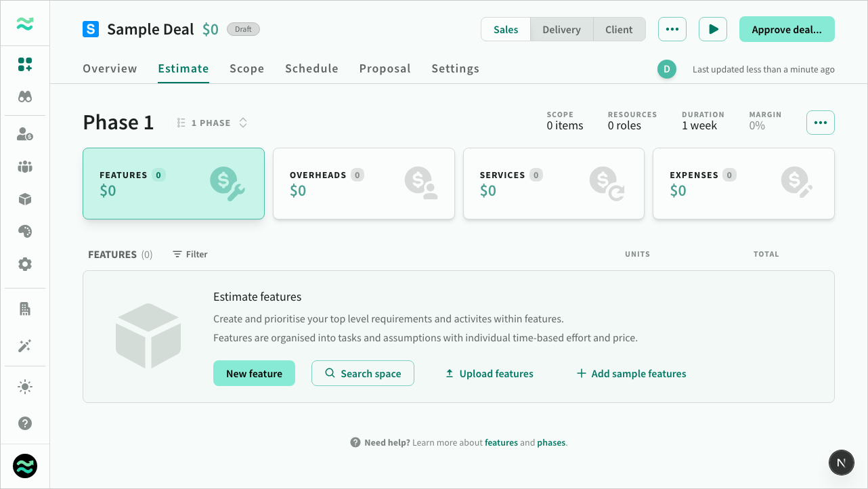Click the help question mark sidebar icon
This screenshot has height=489, width=868.
25,423
